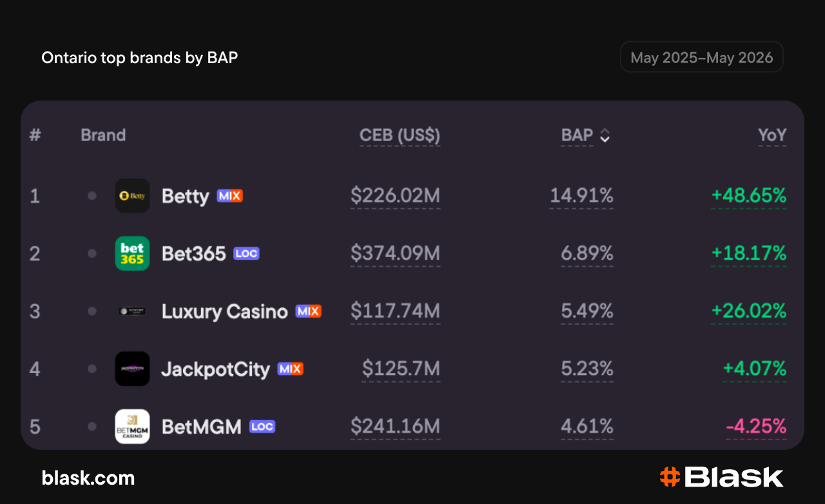Open the blask.com link
The height and width of the screenshot is (504, 825).
(x=88, y=478)
